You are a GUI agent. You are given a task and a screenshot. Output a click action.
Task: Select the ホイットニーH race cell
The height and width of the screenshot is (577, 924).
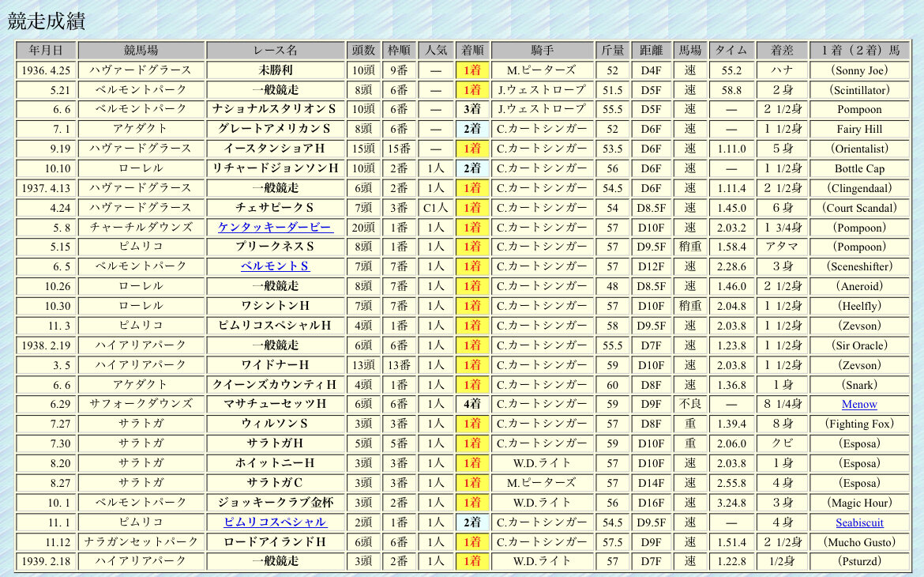(x=275, y=463)
